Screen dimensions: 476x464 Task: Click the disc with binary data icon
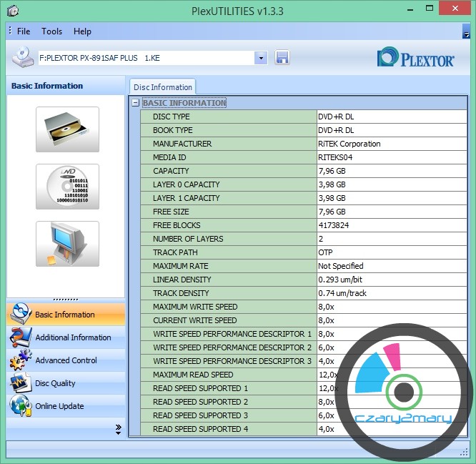click(67, 187)
